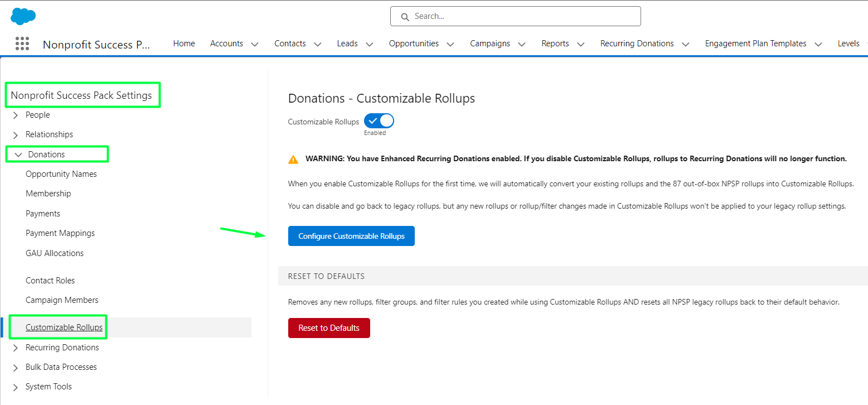Select the Customizable Rollups sidebar link

64,327
